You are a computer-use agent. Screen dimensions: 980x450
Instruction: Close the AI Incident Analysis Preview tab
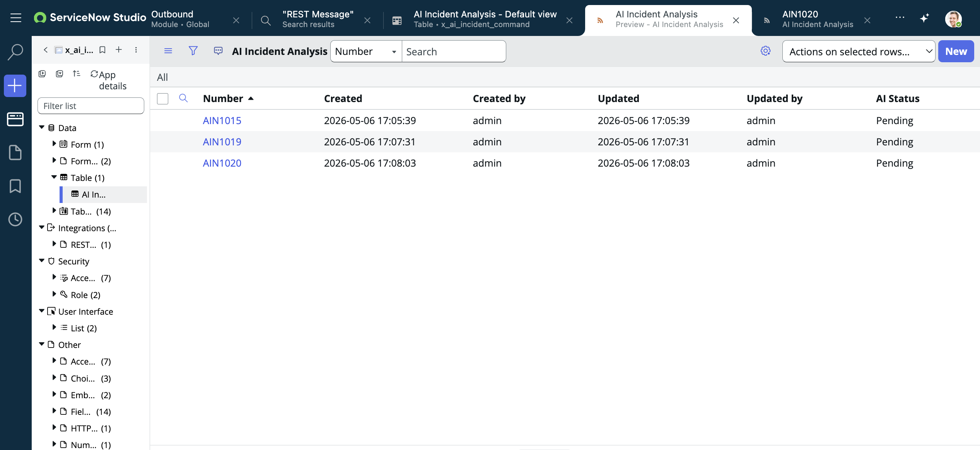[x=736, y=20]
